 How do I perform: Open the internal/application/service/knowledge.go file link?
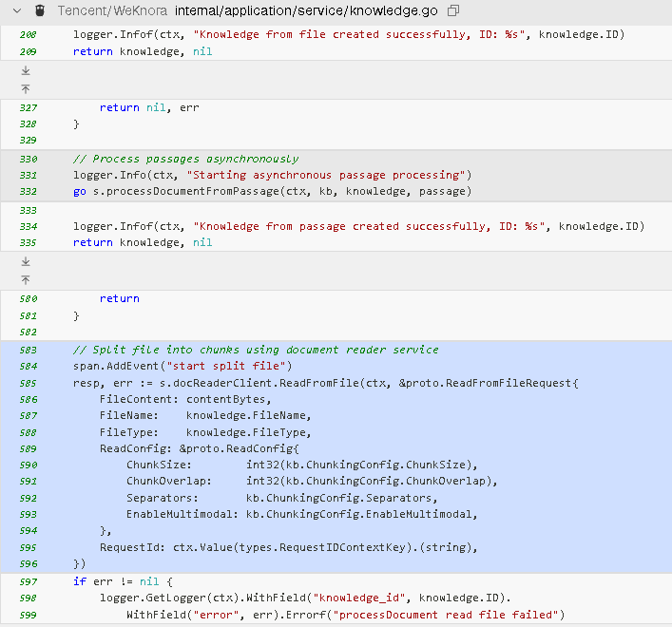306,10
